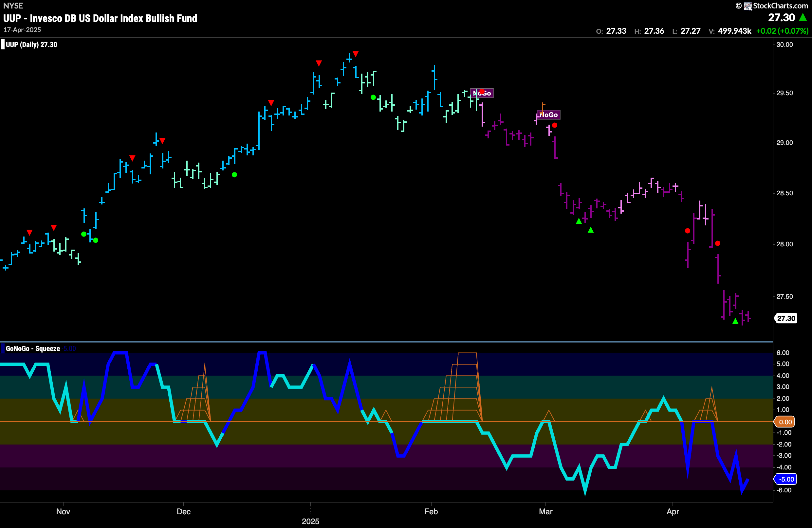Image resolution: width=812 pixels, height=528 pixels.
Task: Click the 17-Apr-2025 date label
Action: 22,30
